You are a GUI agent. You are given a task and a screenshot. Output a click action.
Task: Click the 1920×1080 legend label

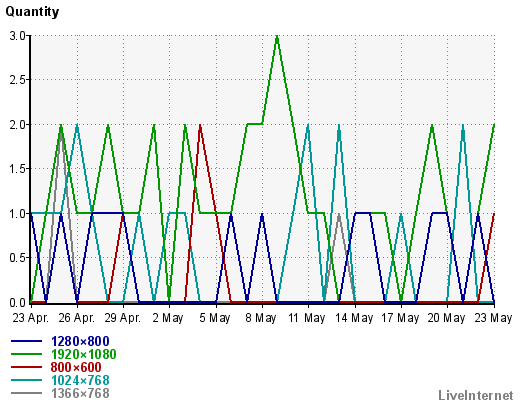tap(84, 354)
